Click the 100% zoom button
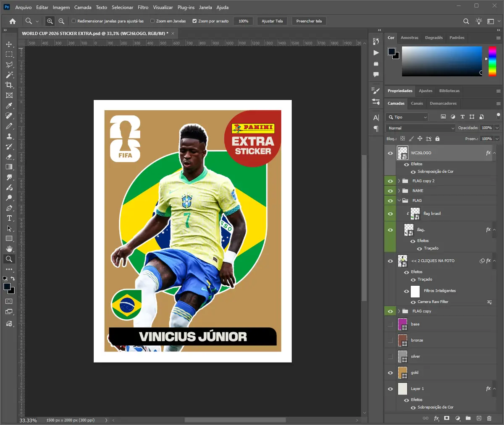The image size is (504, 425). tap(244, 21)
